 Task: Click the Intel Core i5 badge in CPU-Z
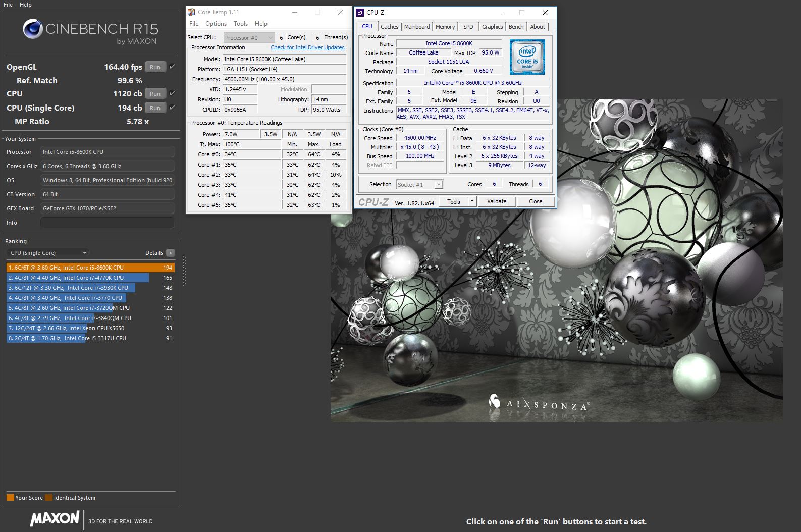point(527,57)
